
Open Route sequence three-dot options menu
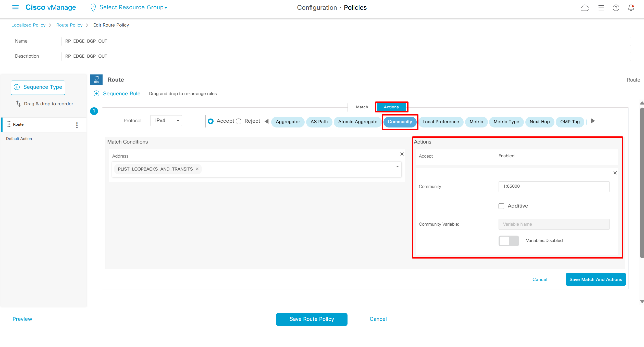[77, 125]
